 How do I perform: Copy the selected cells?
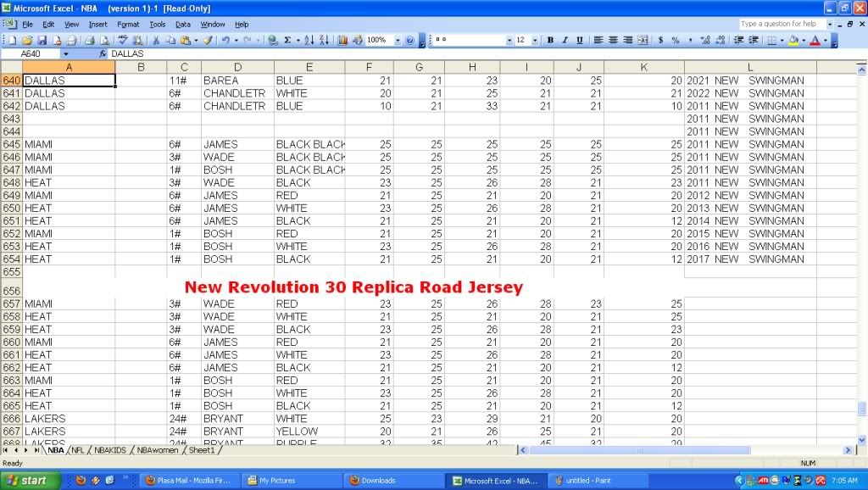point(170,40)
